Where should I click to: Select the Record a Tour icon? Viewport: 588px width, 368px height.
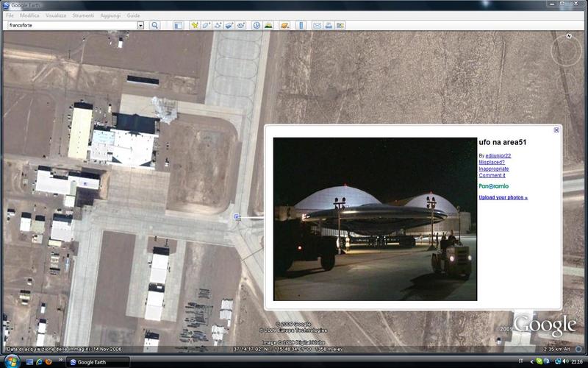241,25
